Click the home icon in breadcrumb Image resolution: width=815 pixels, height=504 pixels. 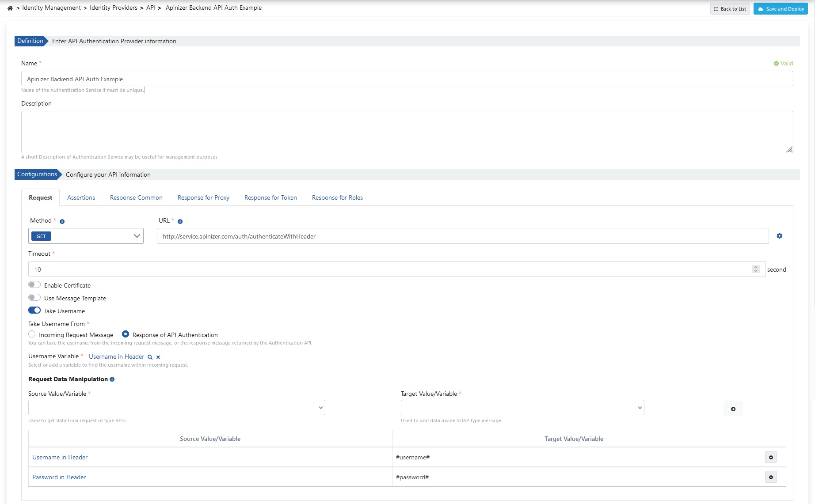(10, 8)
